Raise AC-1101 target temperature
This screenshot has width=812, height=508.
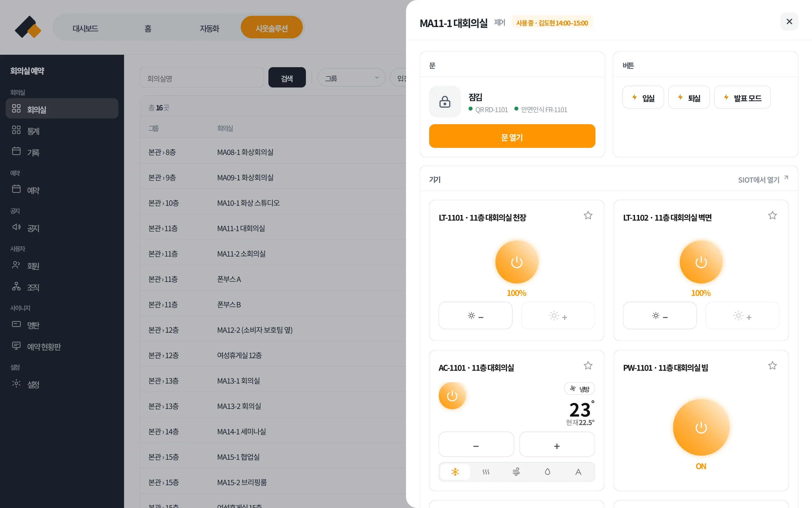[x=557, y=444]
